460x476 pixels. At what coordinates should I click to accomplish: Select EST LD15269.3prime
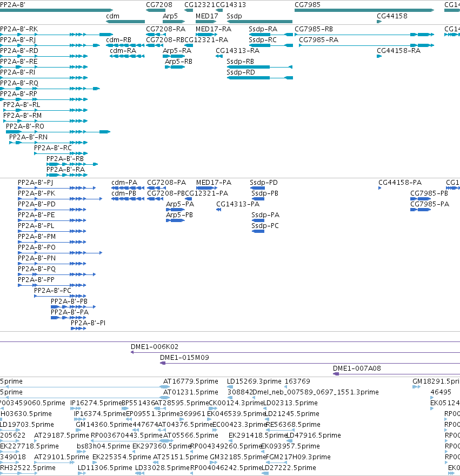(230, 387)
